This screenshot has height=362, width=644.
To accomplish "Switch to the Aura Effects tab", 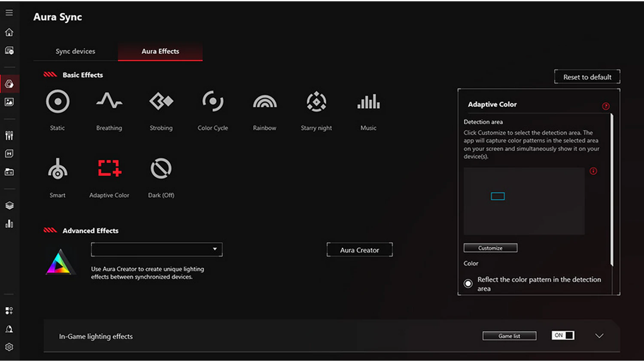I will coord(160,51).
